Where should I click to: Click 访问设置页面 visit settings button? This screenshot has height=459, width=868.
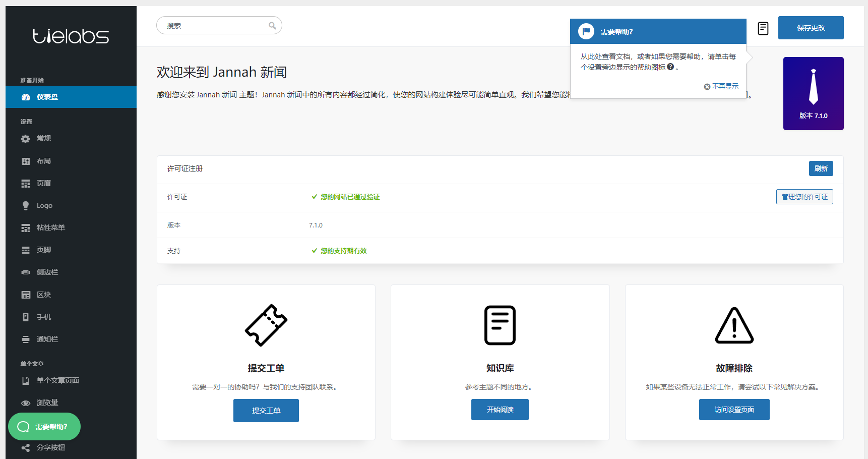734,410
